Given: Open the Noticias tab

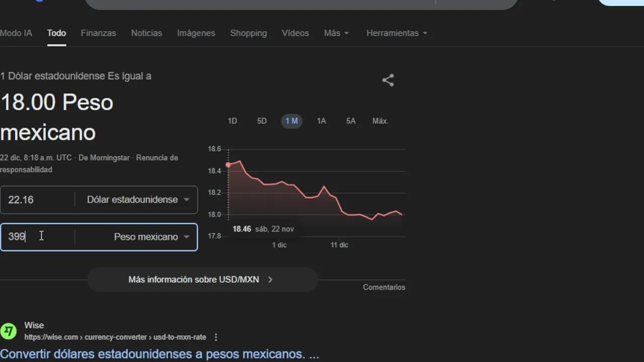Looking at the screenshot, I should [146, 33].
